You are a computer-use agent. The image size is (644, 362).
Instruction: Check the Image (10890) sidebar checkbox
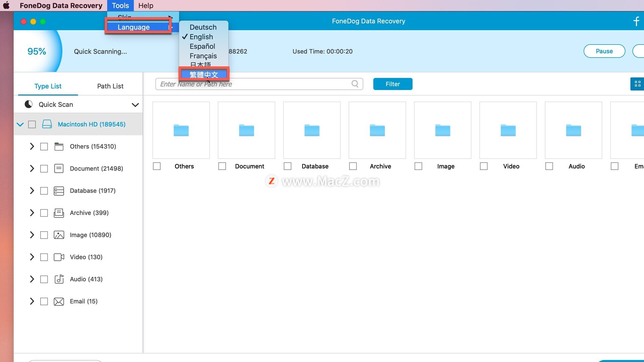pos(44,235)
